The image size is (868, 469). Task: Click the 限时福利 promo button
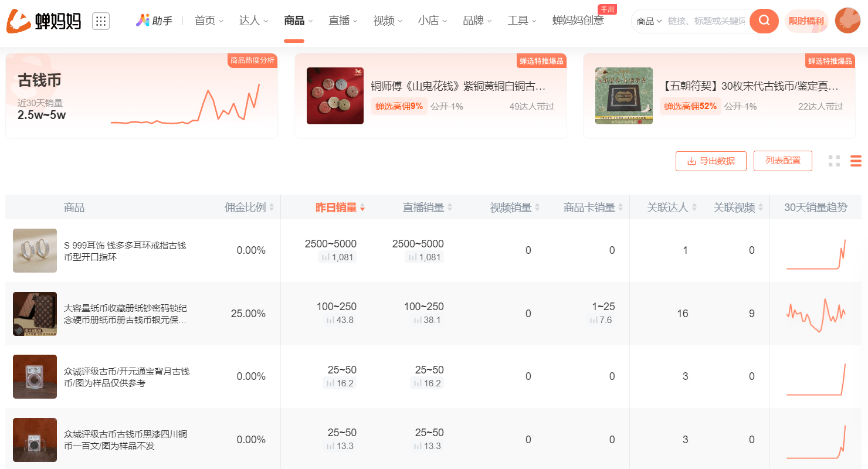tap(806, 21)
